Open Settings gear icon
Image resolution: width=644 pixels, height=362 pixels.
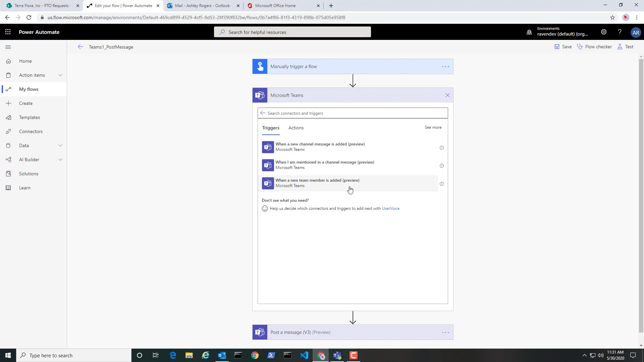603,32
